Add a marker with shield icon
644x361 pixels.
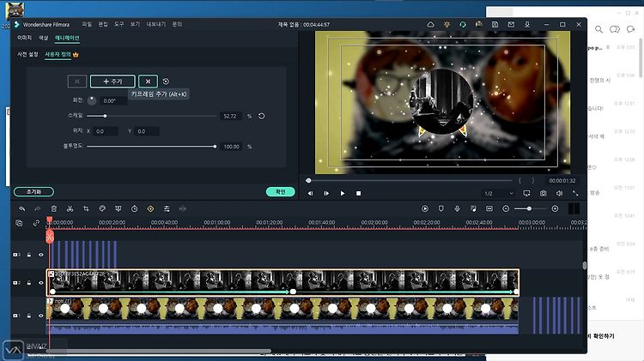point(441,209)
